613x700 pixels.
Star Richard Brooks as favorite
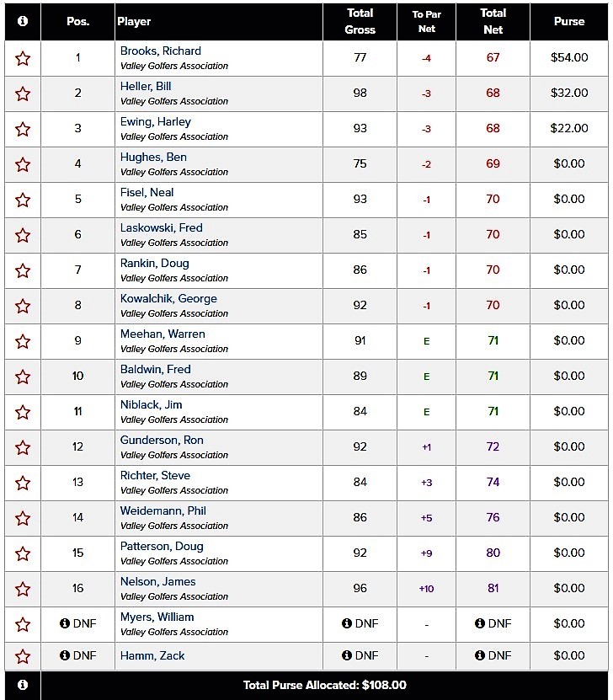[x=23, y=58]
